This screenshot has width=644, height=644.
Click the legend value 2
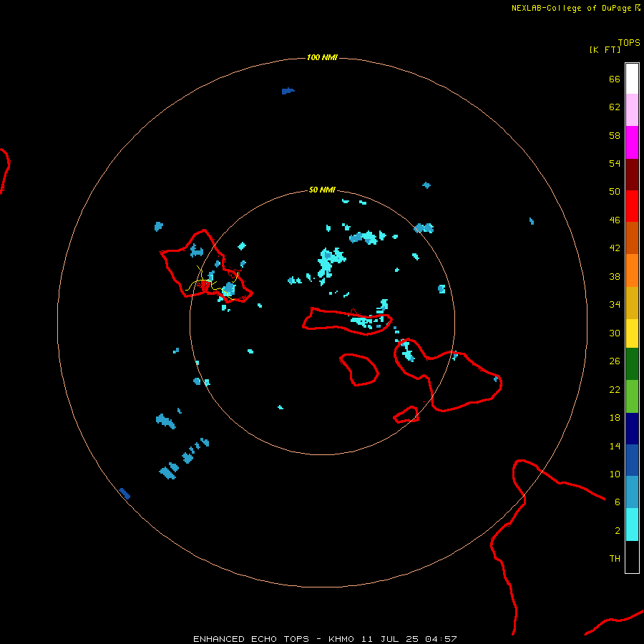pyautogui.click(x=618, y=531)
